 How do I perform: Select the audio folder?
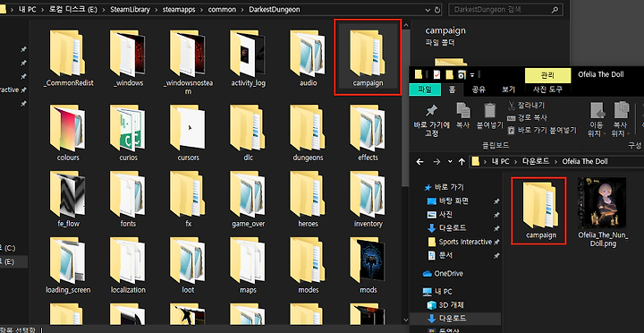click(308, 57)
